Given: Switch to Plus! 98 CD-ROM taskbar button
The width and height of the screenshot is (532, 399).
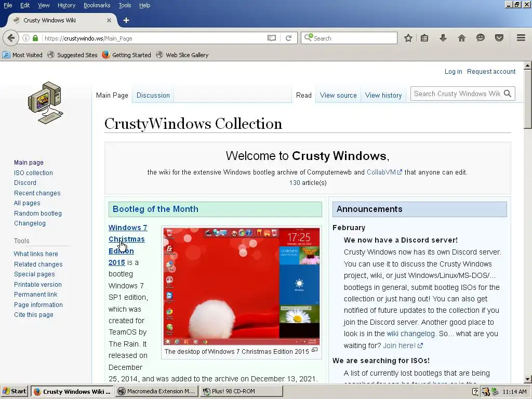Looking at the screenshot, I should click(241, 391).
